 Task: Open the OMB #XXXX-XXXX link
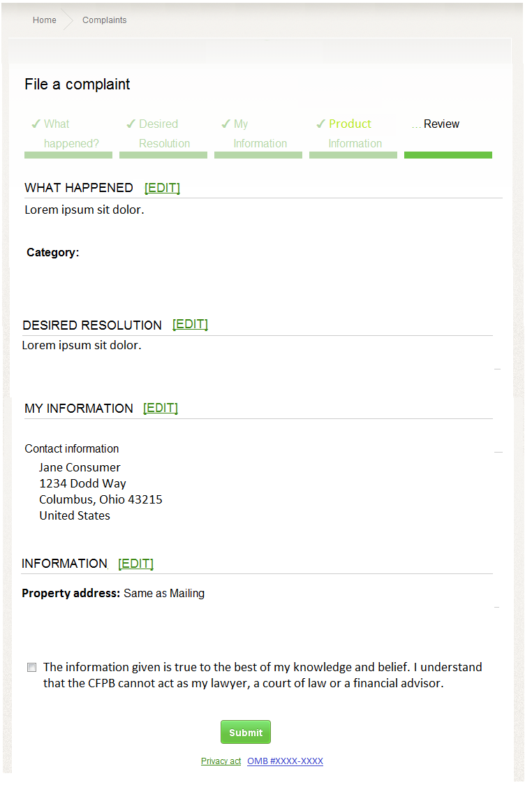point(285,761)
